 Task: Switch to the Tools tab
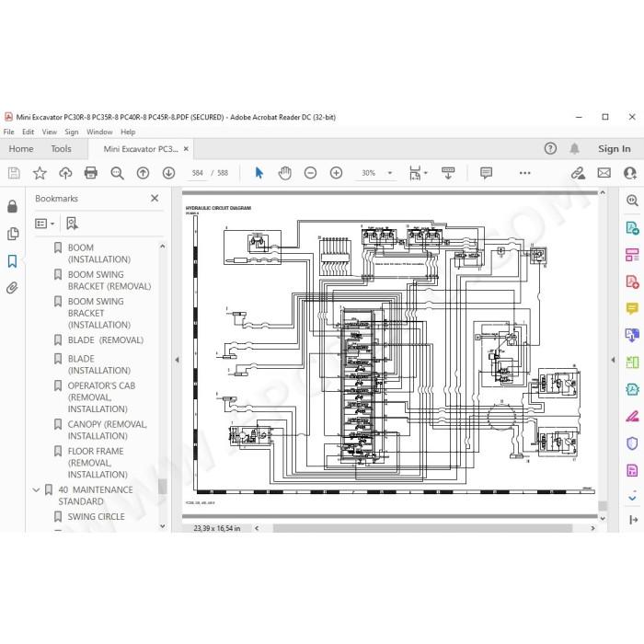click(x=61, y=149)
